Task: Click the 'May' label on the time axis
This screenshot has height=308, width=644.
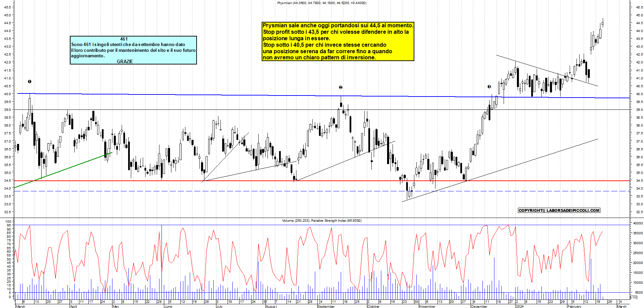Action: point(116,306)
